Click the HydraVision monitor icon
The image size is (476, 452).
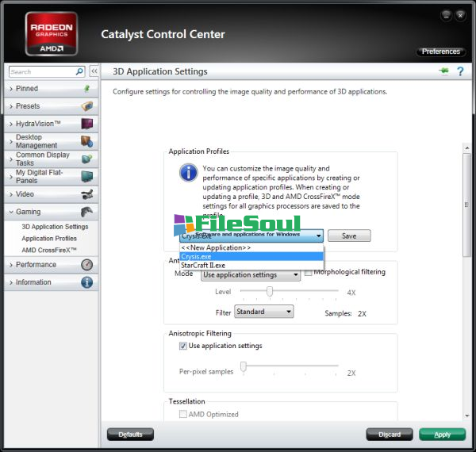[x=87, y=124]
